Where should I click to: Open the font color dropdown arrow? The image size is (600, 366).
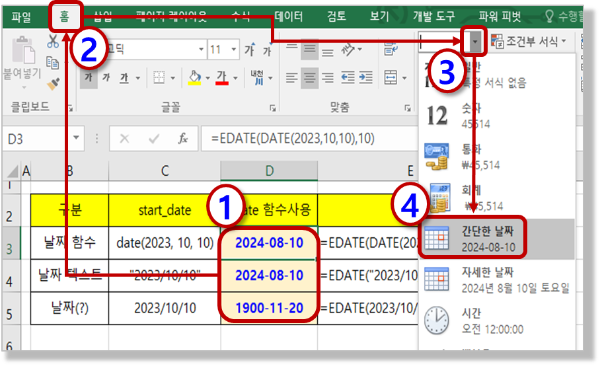tap(236, 78)
